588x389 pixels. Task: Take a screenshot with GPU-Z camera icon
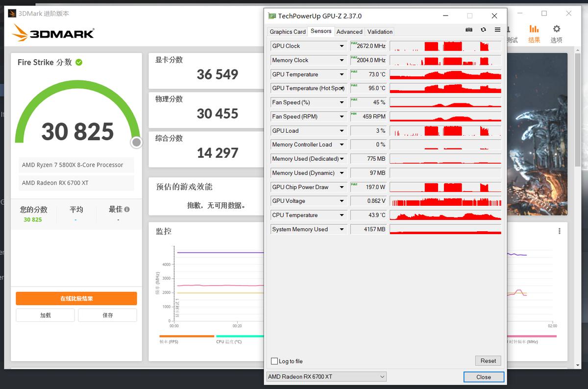468,29
